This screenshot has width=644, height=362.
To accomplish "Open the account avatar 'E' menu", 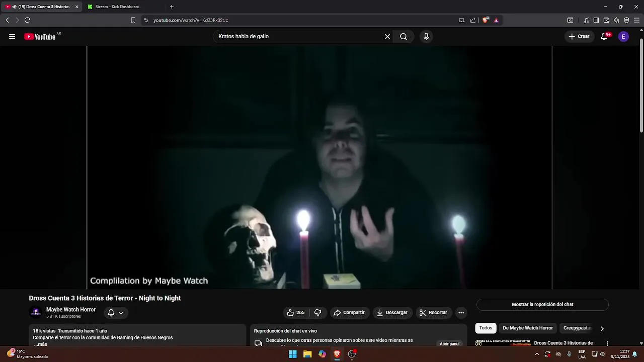I will [623, 37].
